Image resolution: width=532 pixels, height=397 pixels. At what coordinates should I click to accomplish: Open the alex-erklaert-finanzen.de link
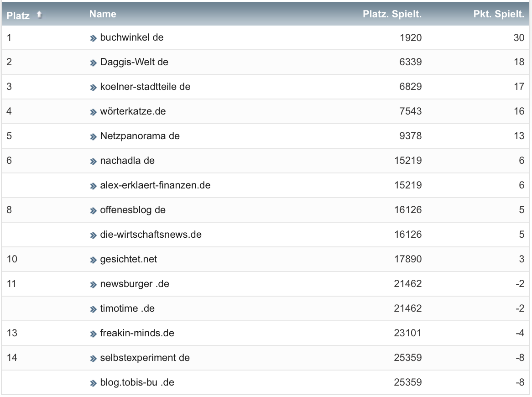(155, 185)
